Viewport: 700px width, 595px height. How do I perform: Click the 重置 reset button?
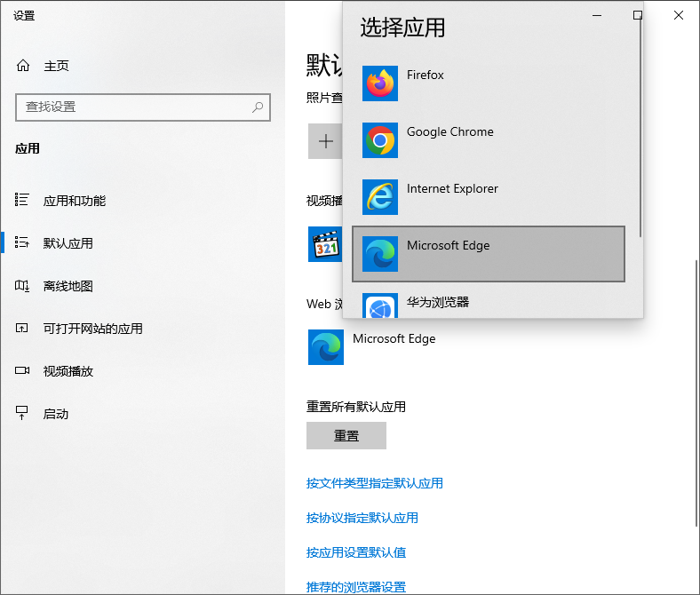point(346,436)
